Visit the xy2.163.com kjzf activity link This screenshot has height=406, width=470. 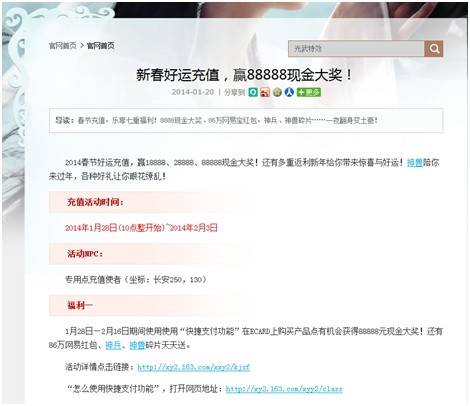coord(193,367)
